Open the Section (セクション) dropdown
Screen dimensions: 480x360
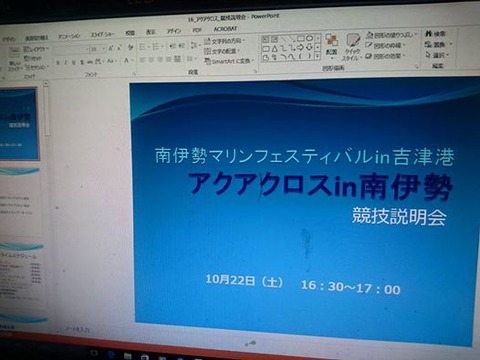click(x=37, y=67)
